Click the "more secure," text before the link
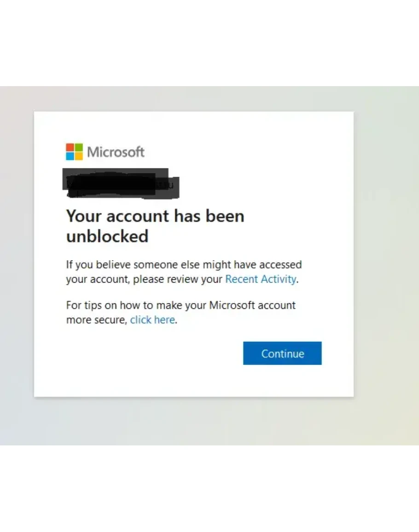Screen dimensions: 419x532 [x=96, y=320]
